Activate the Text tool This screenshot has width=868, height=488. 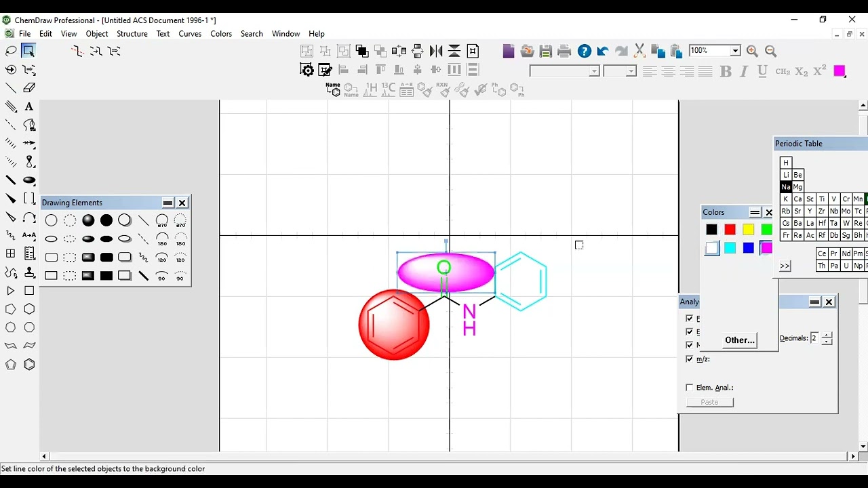tap(29, 106)
